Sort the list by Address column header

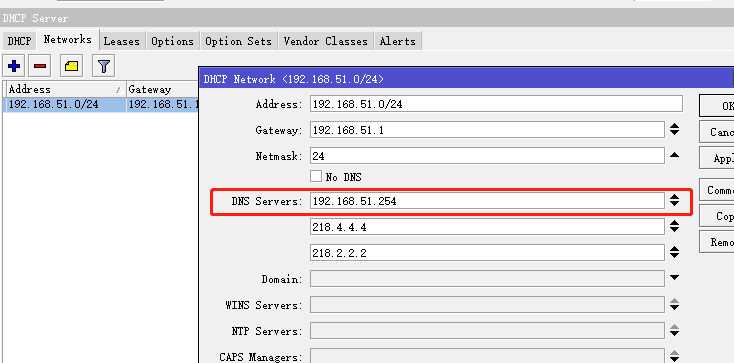pos(66,89)
